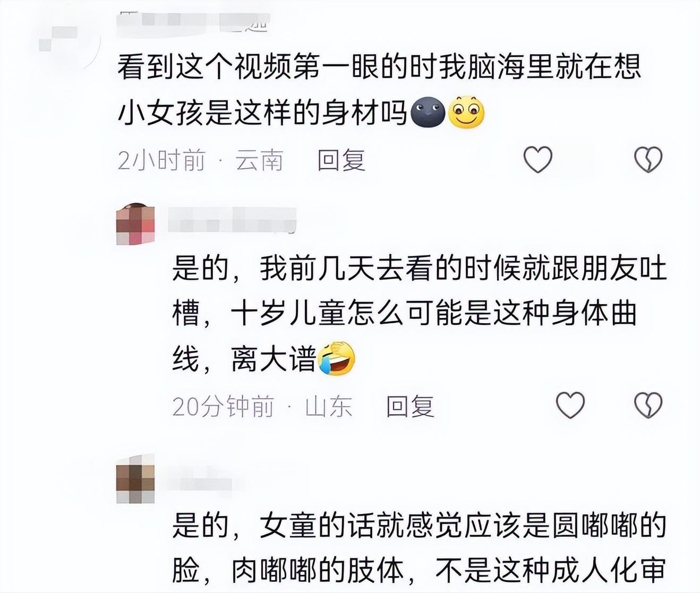Open the blurred username above 是的，我前几天

point(232,220)
